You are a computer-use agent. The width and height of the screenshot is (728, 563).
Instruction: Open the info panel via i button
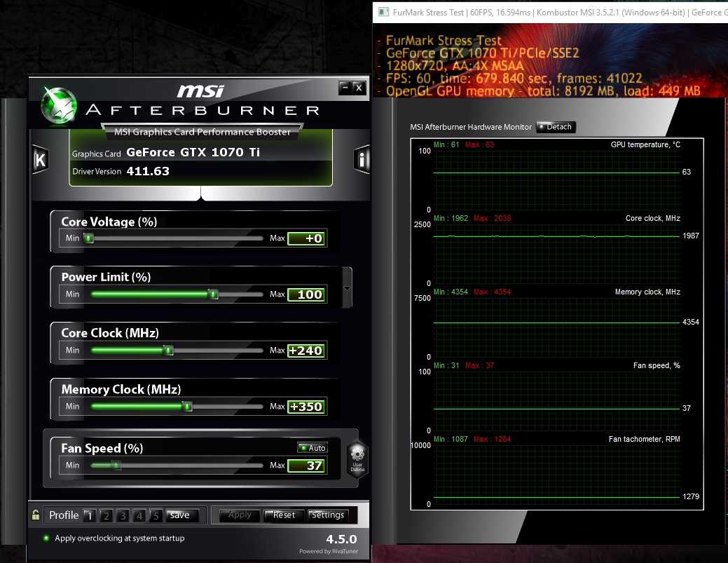362,159
